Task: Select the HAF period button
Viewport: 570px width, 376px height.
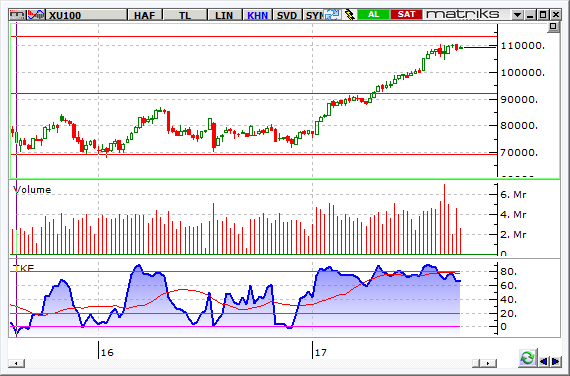Action: click(145, 15)
